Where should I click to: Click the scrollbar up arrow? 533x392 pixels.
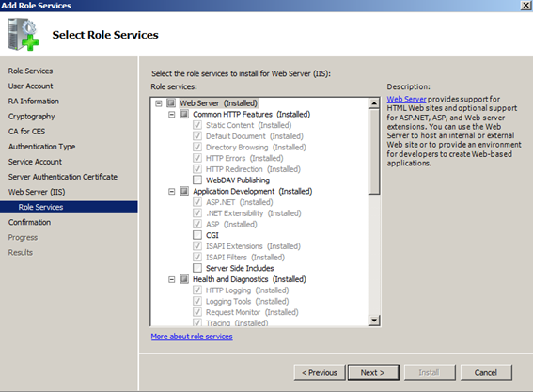point(374,103)
